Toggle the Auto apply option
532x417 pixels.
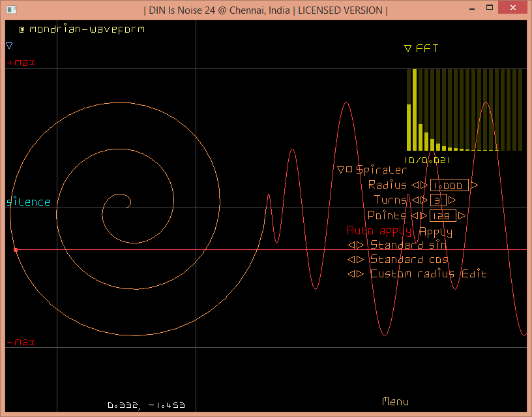[380, 231]
